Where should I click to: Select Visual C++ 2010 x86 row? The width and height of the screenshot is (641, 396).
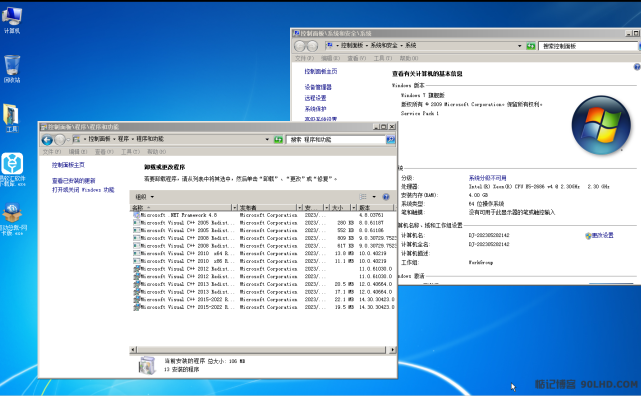[x=264, y=261]
